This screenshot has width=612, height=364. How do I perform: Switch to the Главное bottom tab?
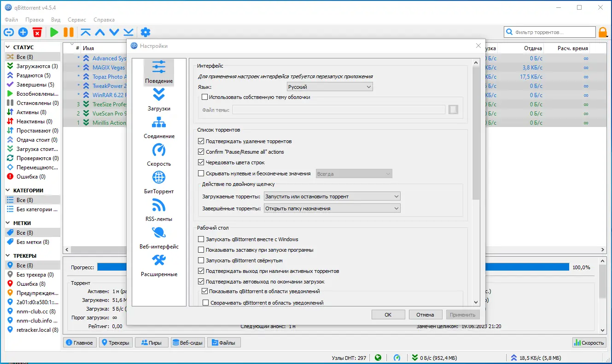pyautogui.click(x=80, y=343)
